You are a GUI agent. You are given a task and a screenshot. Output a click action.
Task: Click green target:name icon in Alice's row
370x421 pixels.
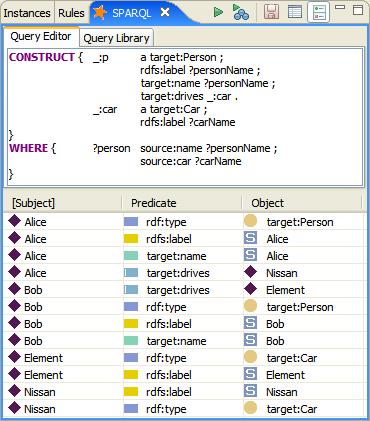[131, 256]
